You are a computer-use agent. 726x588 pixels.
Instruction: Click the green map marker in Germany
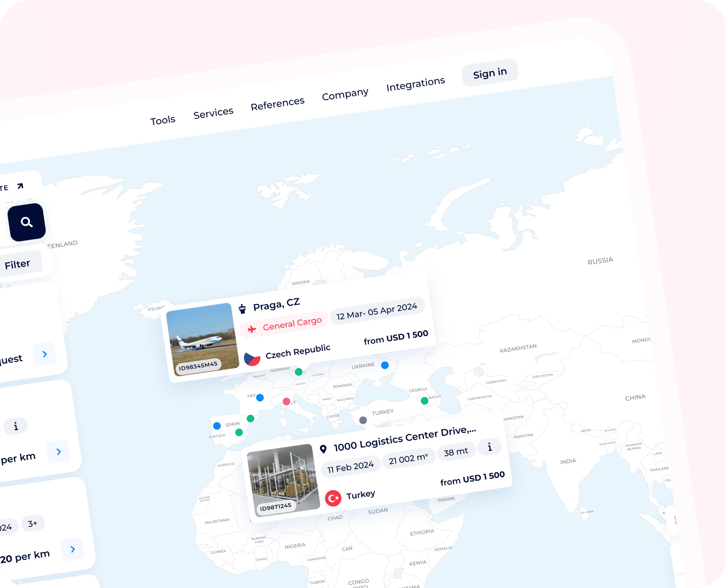299,372
